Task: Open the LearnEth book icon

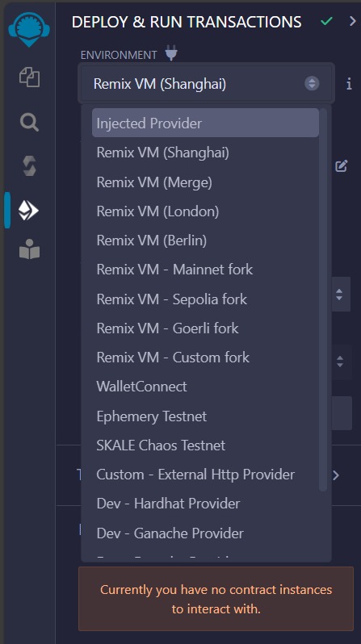Action: pyautogui.click(x=29, y=249)
